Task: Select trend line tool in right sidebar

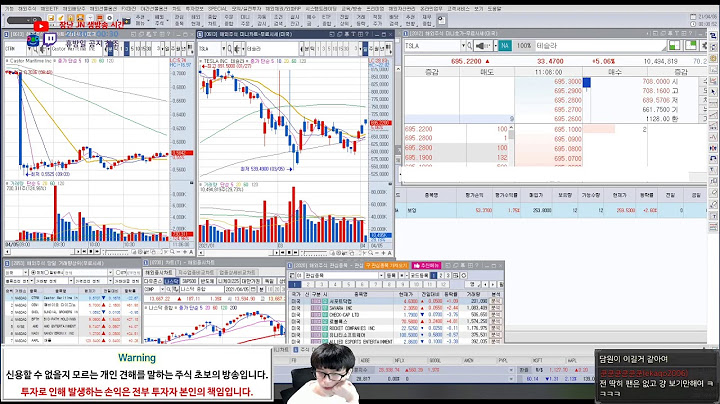Action: pos(713,114)
